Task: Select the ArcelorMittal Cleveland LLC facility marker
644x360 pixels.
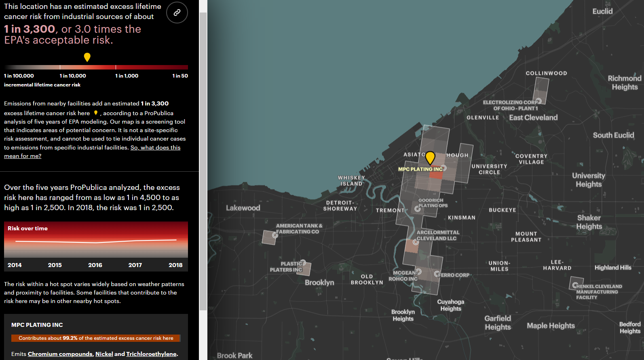Action: 415,242
